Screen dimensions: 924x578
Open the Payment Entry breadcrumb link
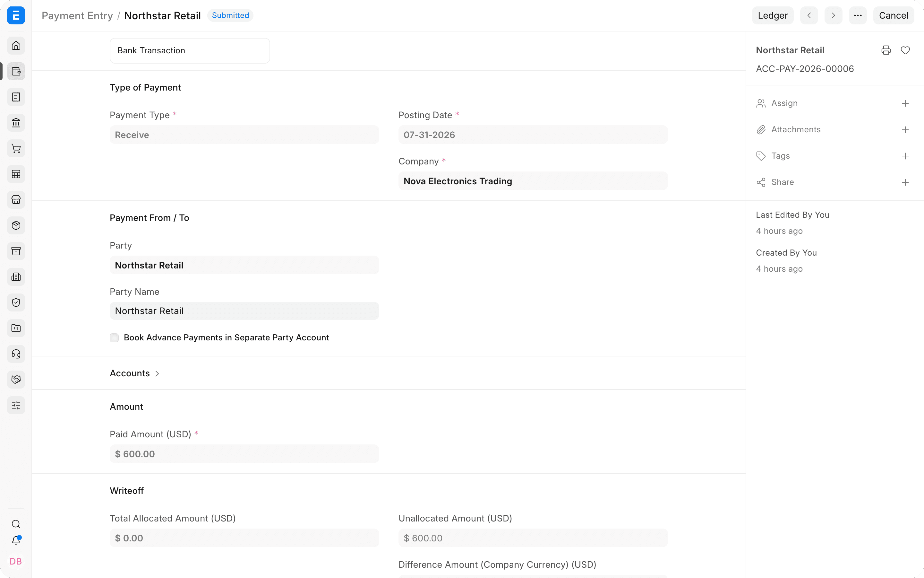point(77,15)
